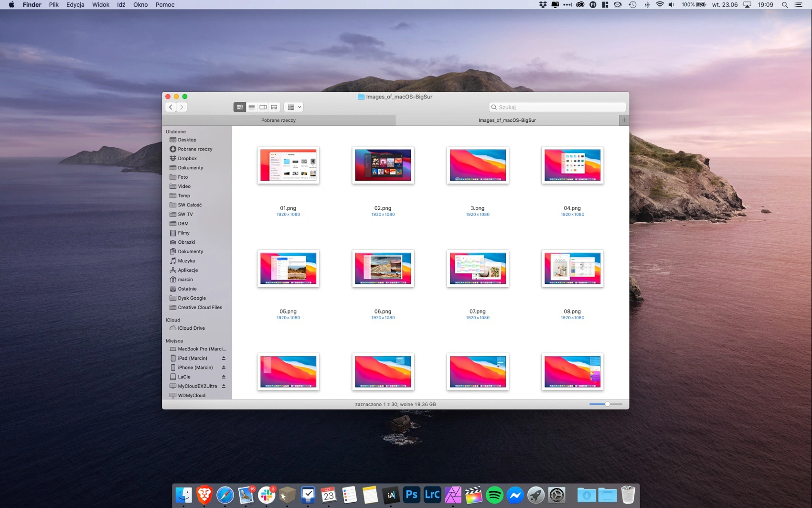Select the 06.png thumbnail

[x=383, y=269]
